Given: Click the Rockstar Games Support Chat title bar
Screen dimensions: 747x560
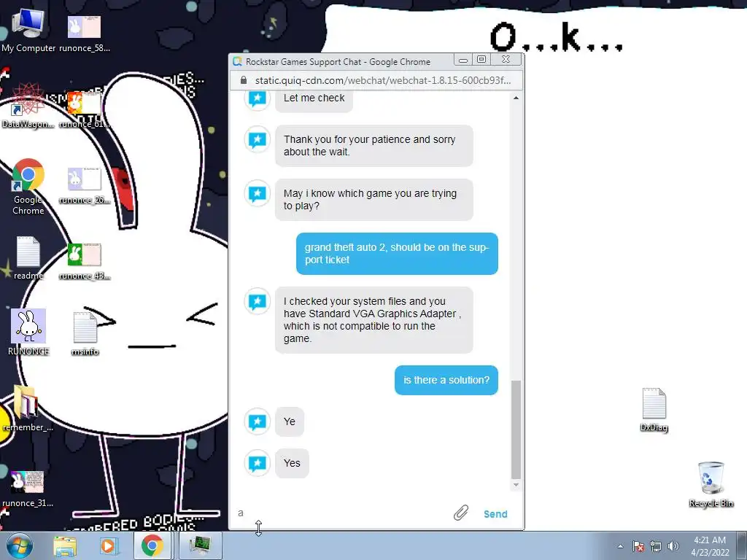Looking at the screenshot, I should point(341,61).
